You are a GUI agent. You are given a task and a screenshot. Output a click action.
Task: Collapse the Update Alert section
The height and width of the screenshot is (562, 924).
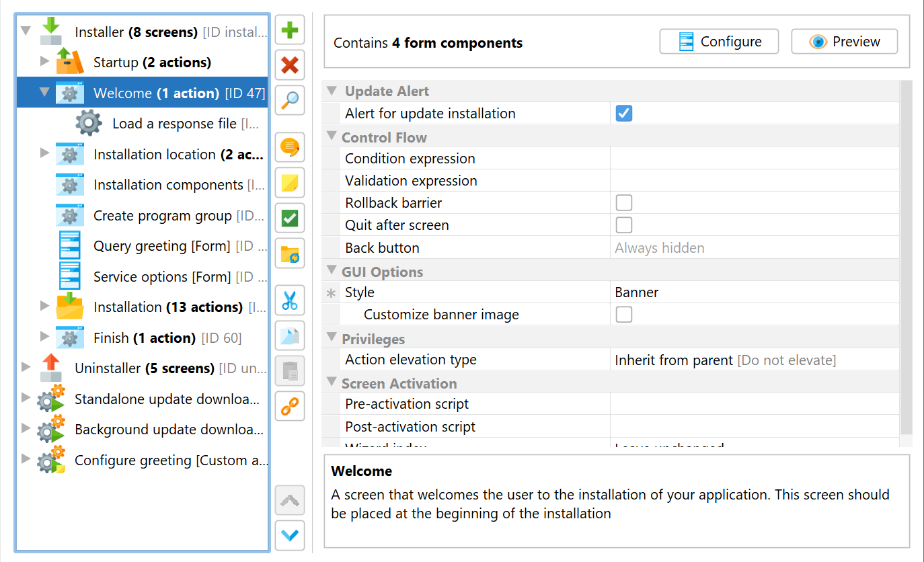[x=331, y=91]
